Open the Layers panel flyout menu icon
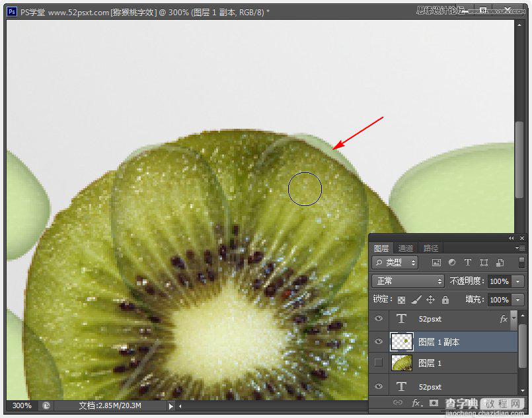The width and height of the screenshot is (532, 418). tap(520, 248)
